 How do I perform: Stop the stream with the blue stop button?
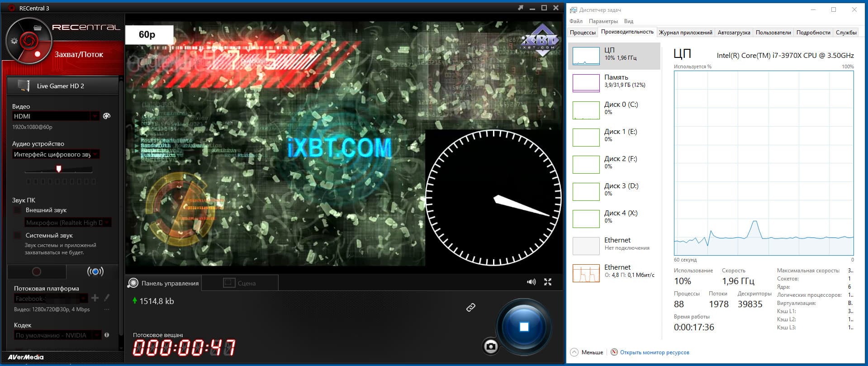pyautogui.click(x=524, y=327)
